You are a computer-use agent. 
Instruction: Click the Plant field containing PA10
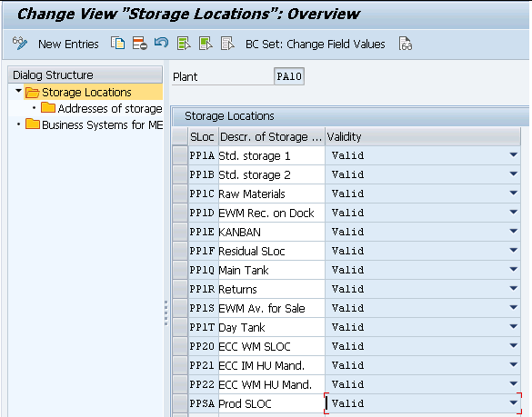[289, 76]
